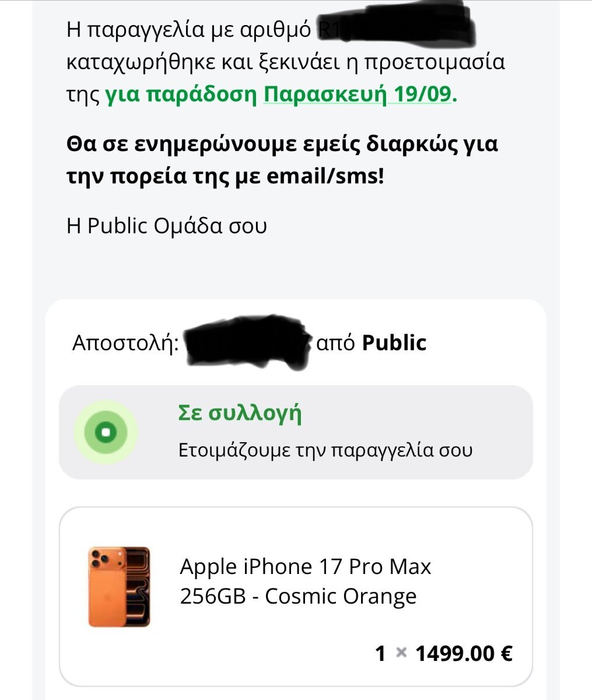Click the quantity number 1 beside price
Image resolution: width=592 pixels, height=700 pixels.
pos(380,653)
